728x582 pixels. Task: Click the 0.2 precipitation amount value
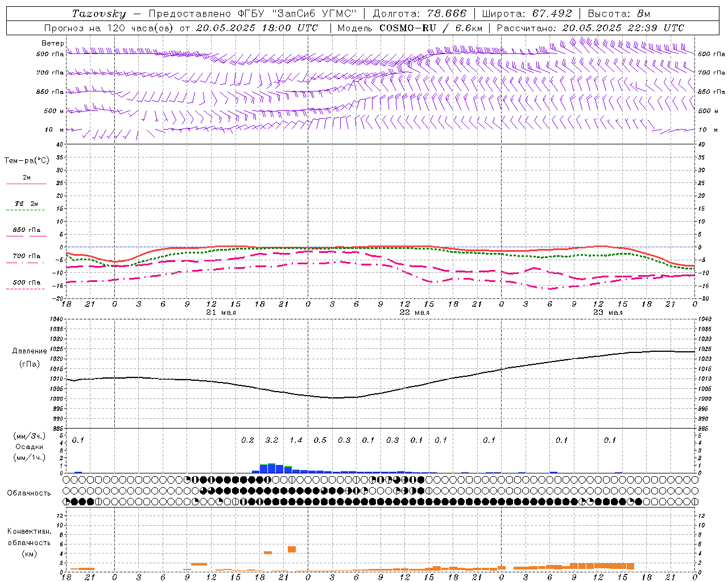click(x=247, y=440)
